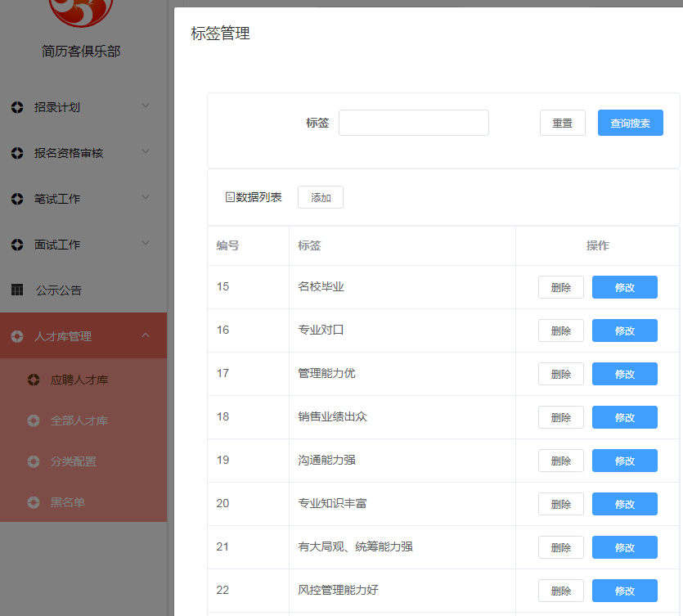Click the icon next to 面试工作
This screenshot has height=616, width=683.
click(17, 245)
